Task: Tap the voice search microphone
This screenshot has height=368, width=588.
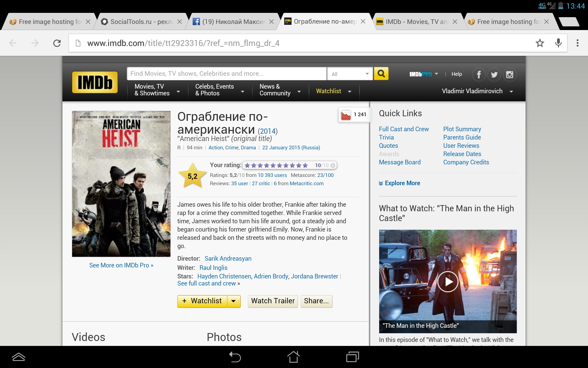Action: coord(558,43)
